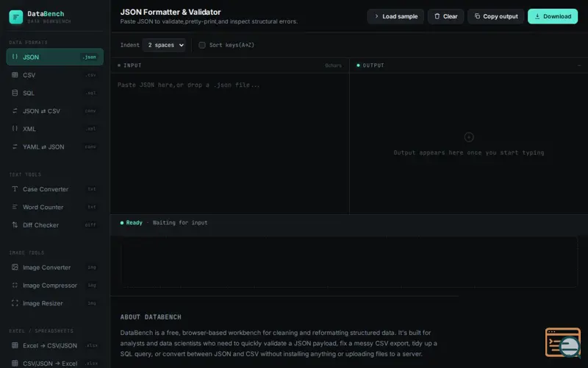The height and width of the screenshot is (368, 588).
Task: Click the Download button
Action: [x=553, y=16]
